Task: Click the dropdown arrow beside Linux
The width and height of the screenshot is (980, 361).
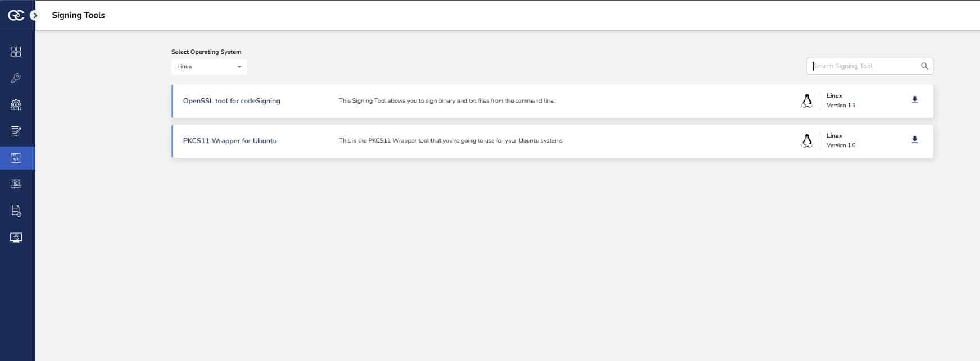Action: [239, 67]
